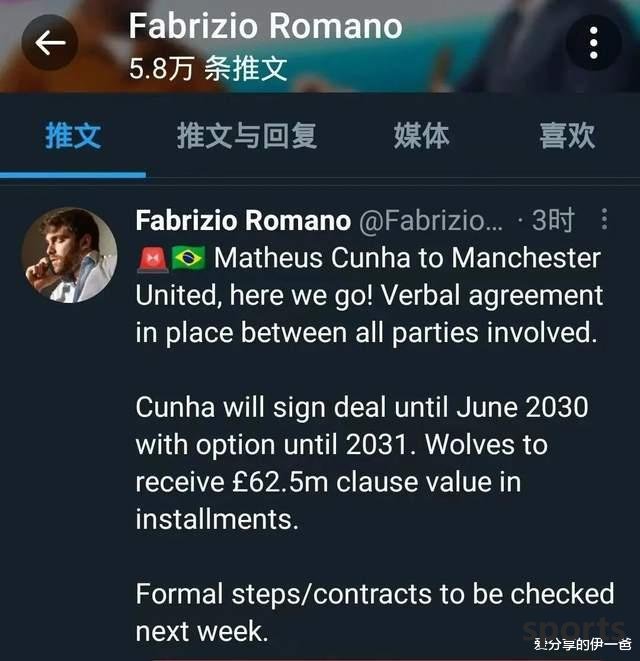Image resolution: width=640 pixels, height=661 pixels.
Task: Open more options on Cunha tweet
Action: (x=605, y=219)
